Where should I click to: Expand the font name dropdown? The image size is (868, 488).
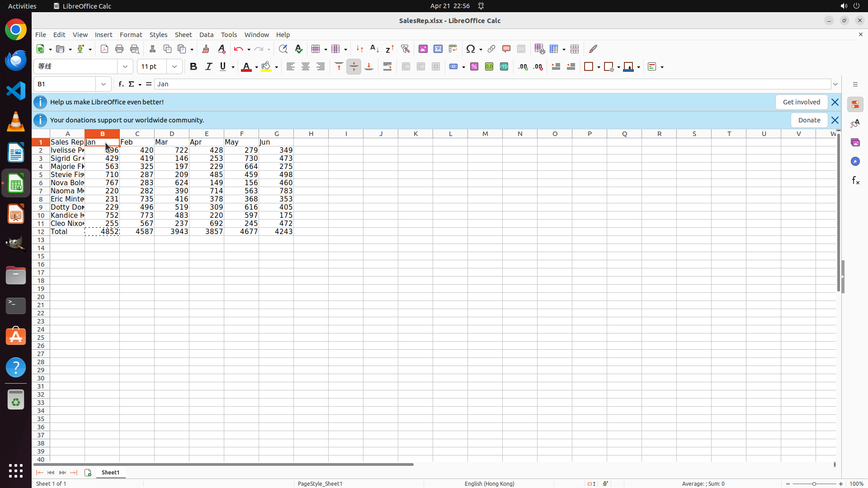[125, 66]
